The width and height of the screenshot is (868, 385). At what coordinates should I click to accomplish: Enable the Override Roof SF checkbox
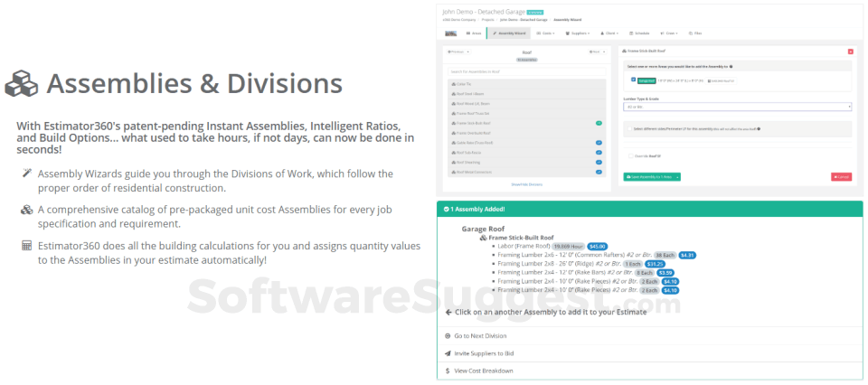[x=630, y=156]
